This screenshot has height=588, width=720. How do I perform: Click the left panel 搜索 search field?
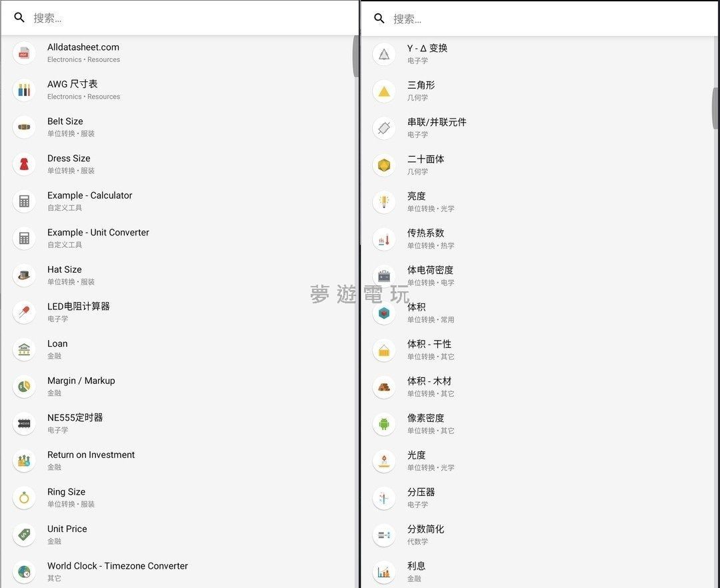(187, 18)
